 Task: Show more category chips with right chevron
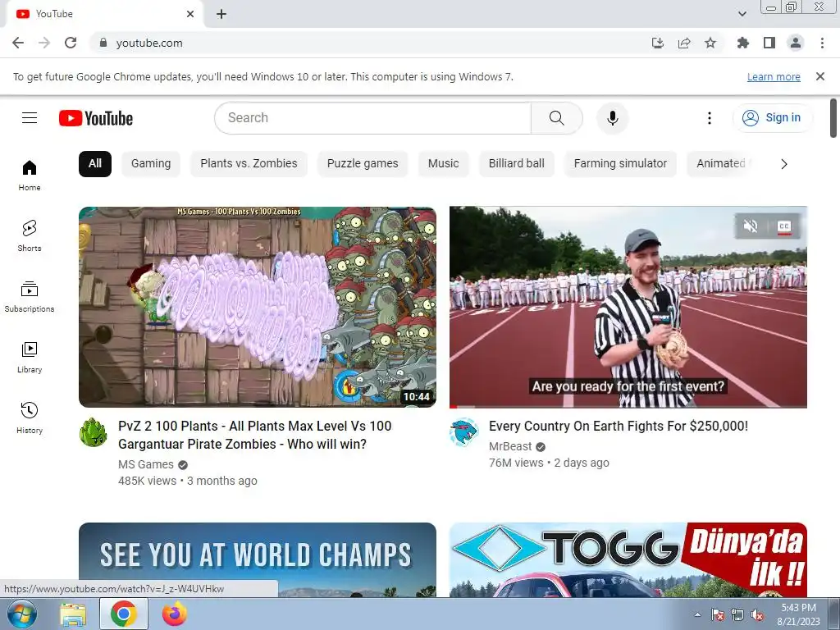click(783, 164)
